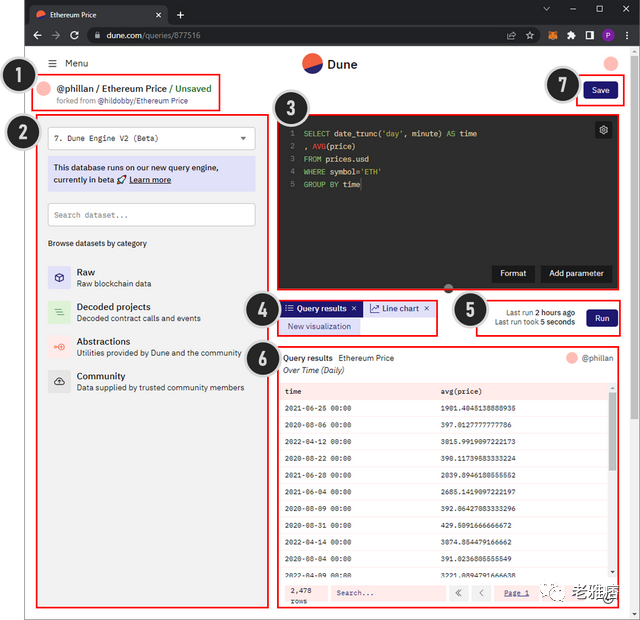Click the avg(price) column header

461,391
